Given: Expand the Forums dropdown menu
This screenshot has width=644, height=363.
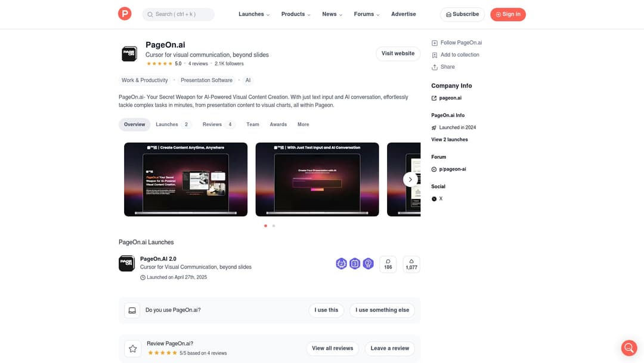Looking at the screenshot, I should click(366, 14).
